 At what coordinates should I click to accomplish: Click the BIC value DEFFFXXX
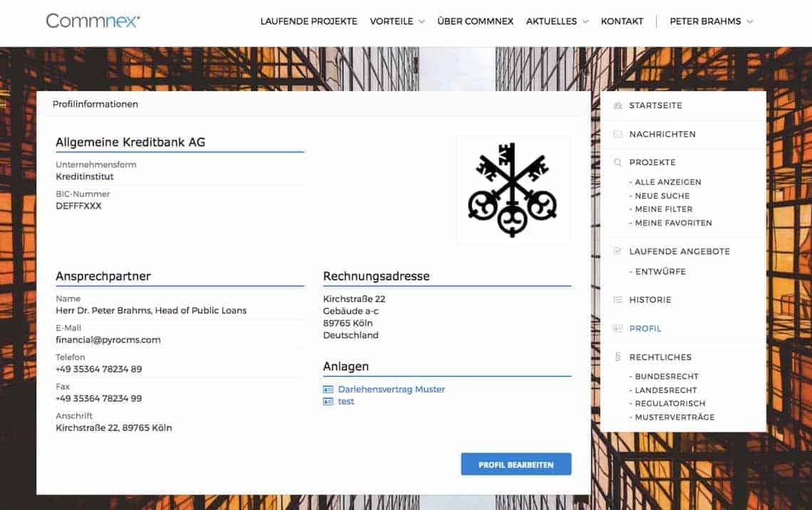coord(79,206)
